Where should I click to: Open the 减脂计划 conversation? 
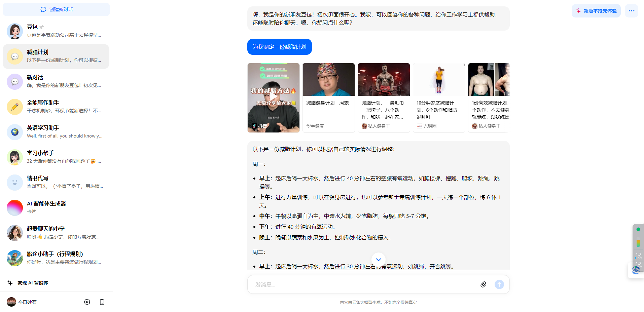56,56
